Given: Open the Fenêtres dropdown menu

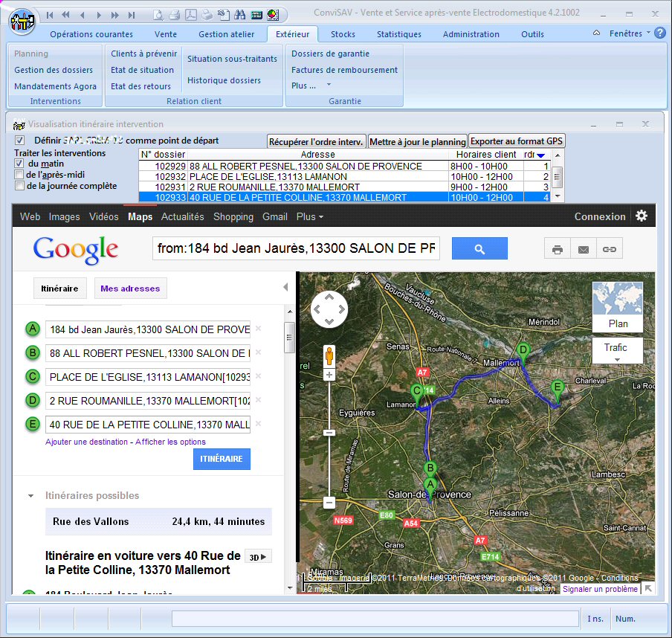Looking at the screenshot, I should [630, 33].
